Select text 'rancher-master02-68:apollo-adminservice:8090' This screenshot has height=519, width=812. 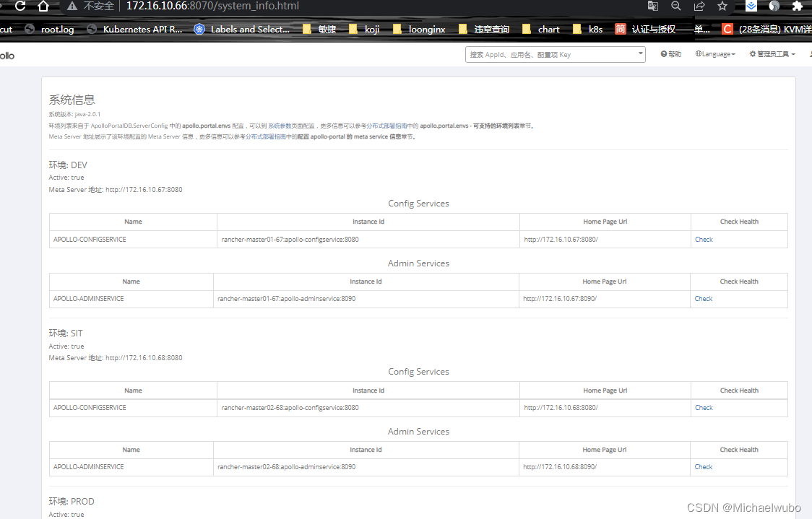[286, 467]
